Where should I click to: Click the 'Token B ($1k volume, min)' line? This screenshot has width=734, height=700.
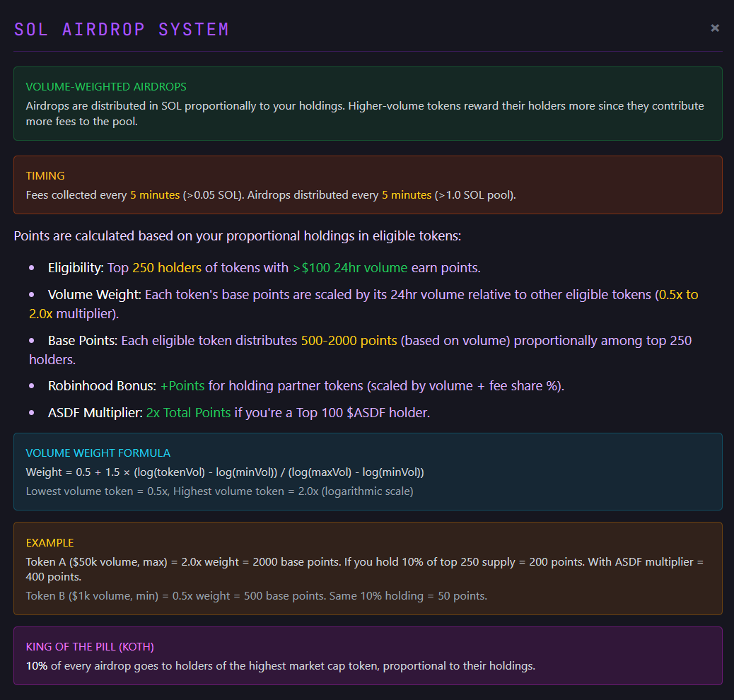tap(257, 595)
